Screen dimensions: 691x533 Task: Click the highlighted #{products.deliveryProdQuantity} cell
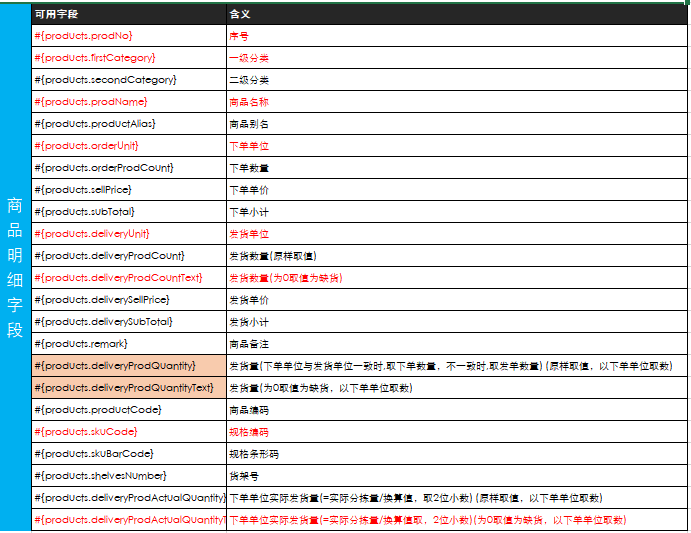coord(129,365)
